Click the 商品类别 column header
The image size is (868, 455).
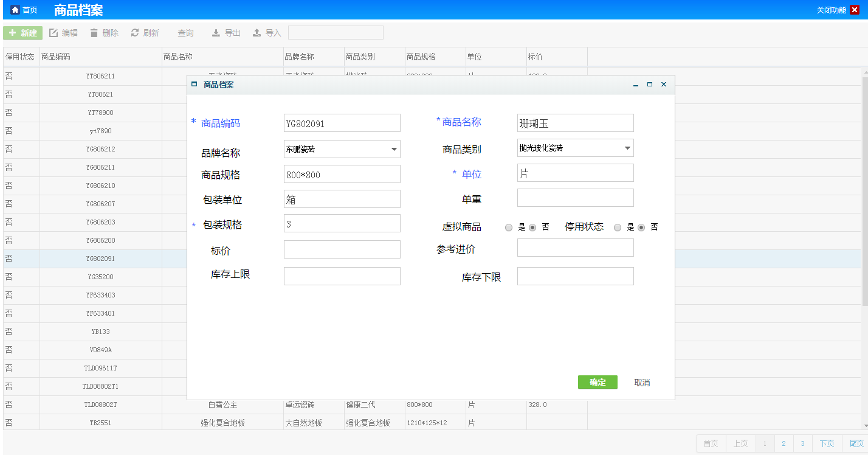click(374, 57)
